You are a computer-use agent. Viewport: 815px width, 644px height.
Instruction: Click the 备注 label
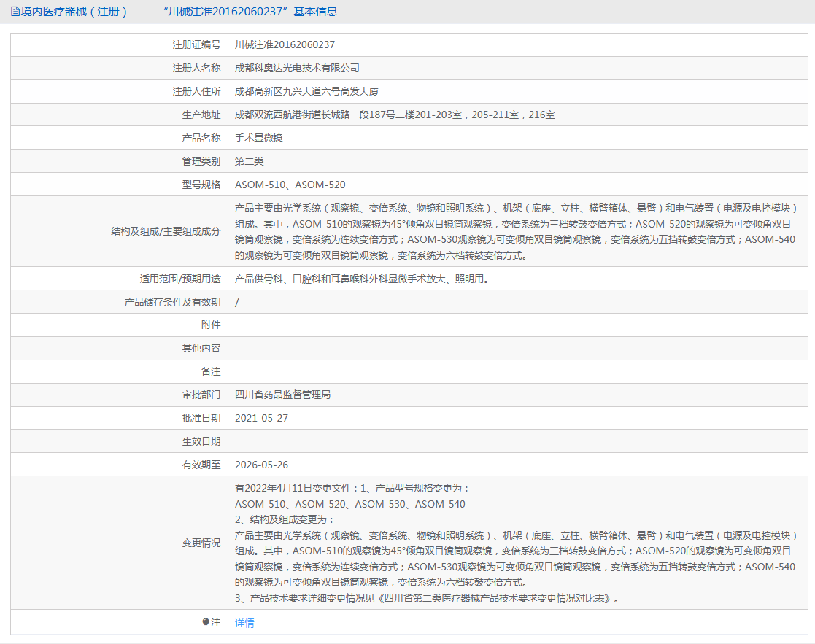tap(211, 371)
